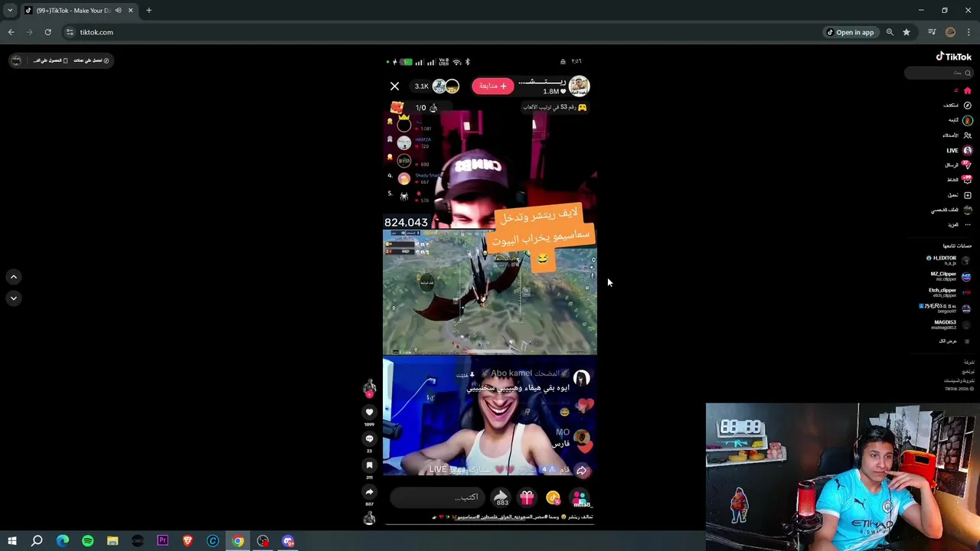This screenshot has height=551, width=980.
Task: Open Brave browser from the taskbar
Action: coord(188,541)
